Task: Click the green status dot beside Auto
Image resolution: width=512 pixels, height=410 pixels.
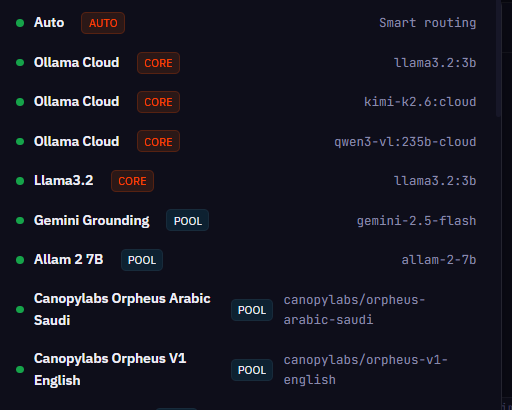Action: [x=20, y=23]
